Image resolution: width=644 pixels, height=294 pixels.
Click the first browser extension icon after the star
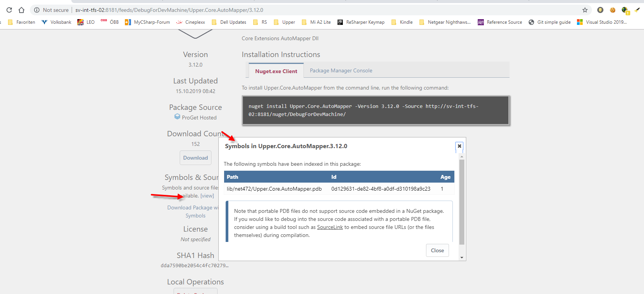[x=600, y=10]
